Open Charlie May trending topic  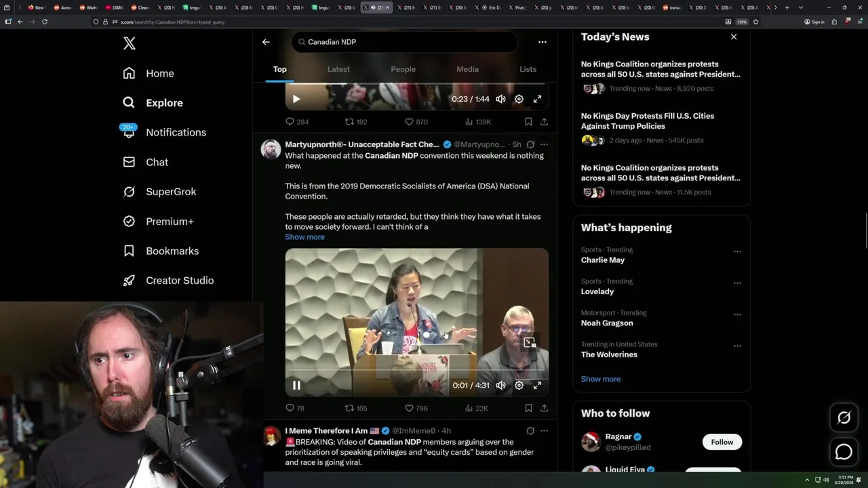603,260
